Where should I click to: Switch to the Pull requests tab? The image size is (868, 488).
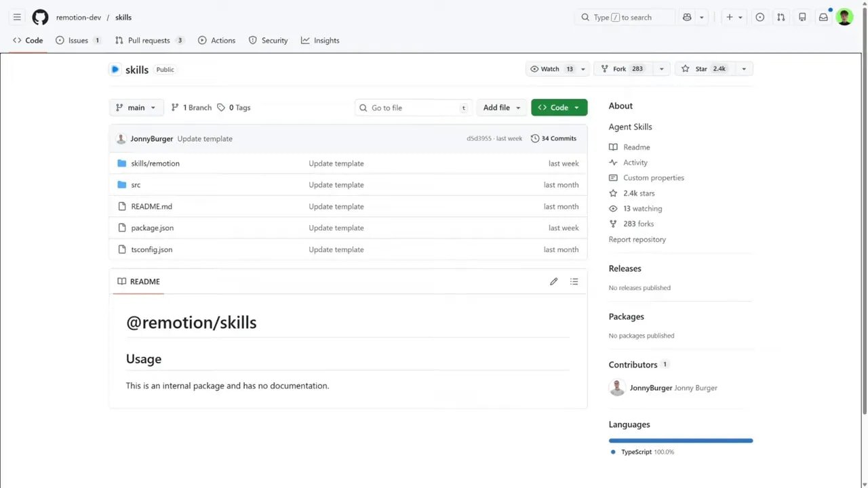[149, 40]
